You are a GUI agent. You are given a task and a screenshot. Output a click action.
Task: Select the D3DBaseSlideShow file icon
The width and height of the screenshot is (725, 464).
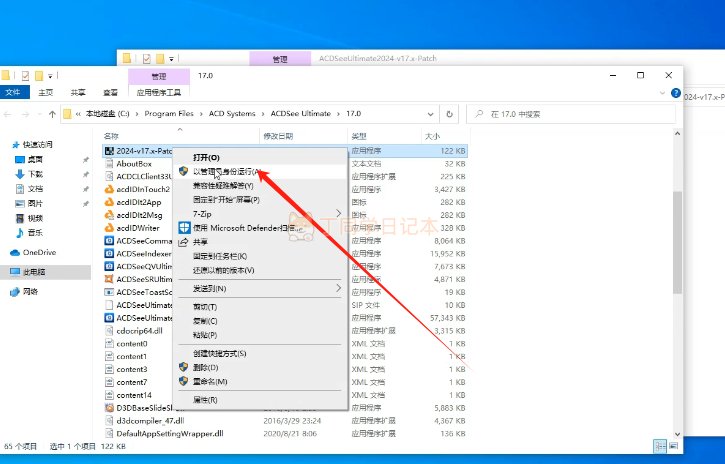109,408
